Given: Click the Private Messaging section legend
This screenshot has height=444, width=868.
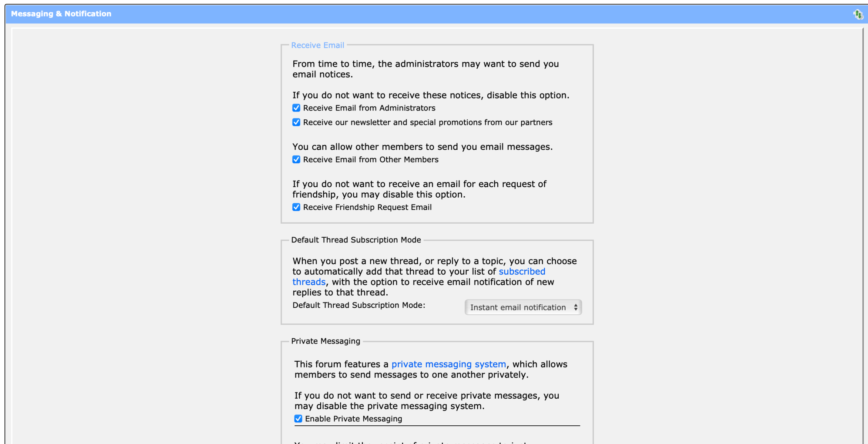Looking at the screenshot, I should coord(325,341).
